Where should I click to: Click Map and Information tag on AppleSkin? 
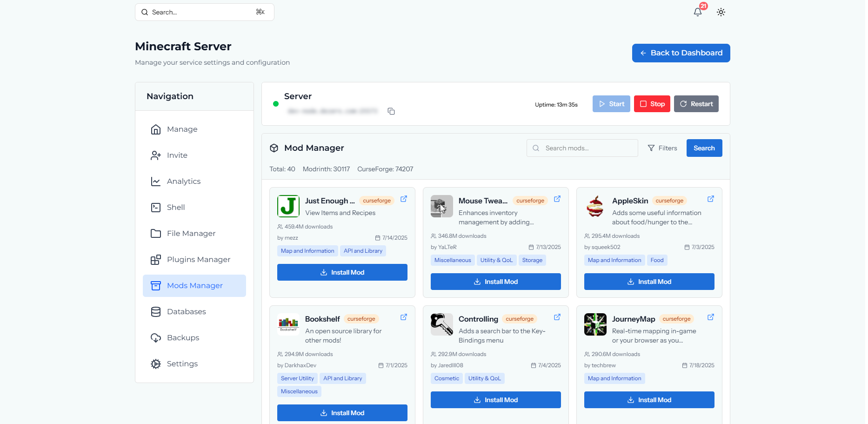pyautogui.click(x=614, y=260)
